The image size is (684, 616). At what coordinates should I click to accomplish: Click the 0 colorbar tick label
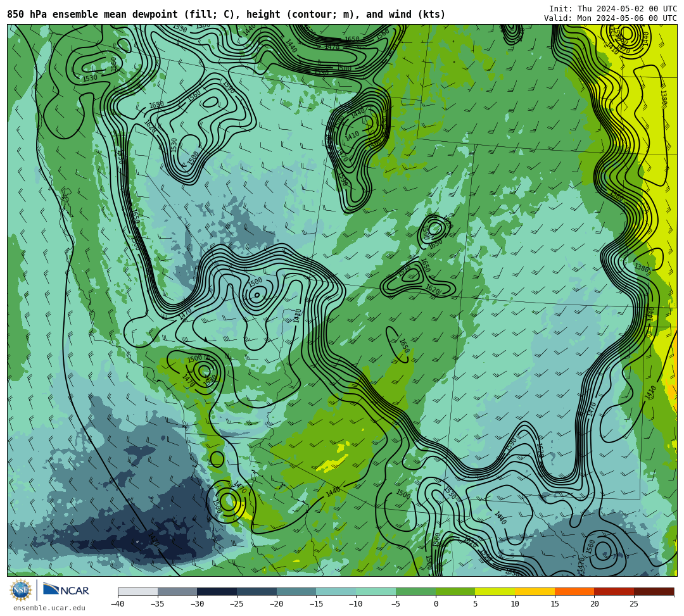[x=436, y=604]
